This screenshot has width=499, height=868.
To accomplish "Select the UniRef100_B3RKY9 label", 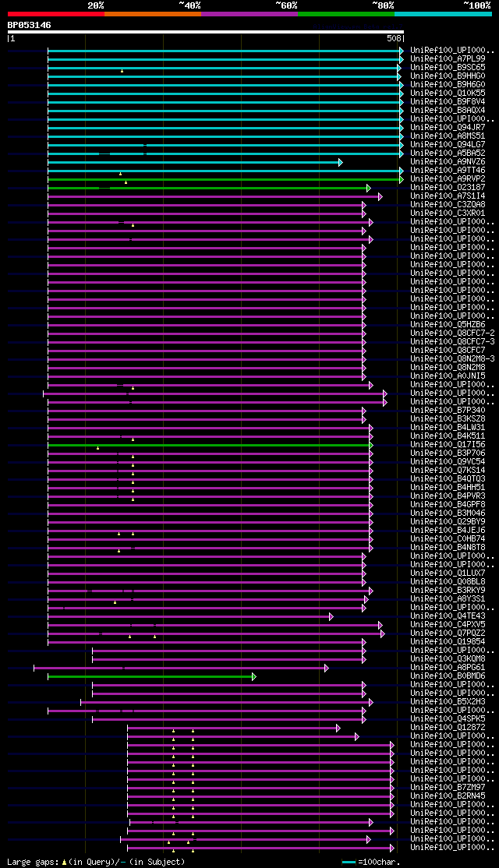I will tap(448, 591).
